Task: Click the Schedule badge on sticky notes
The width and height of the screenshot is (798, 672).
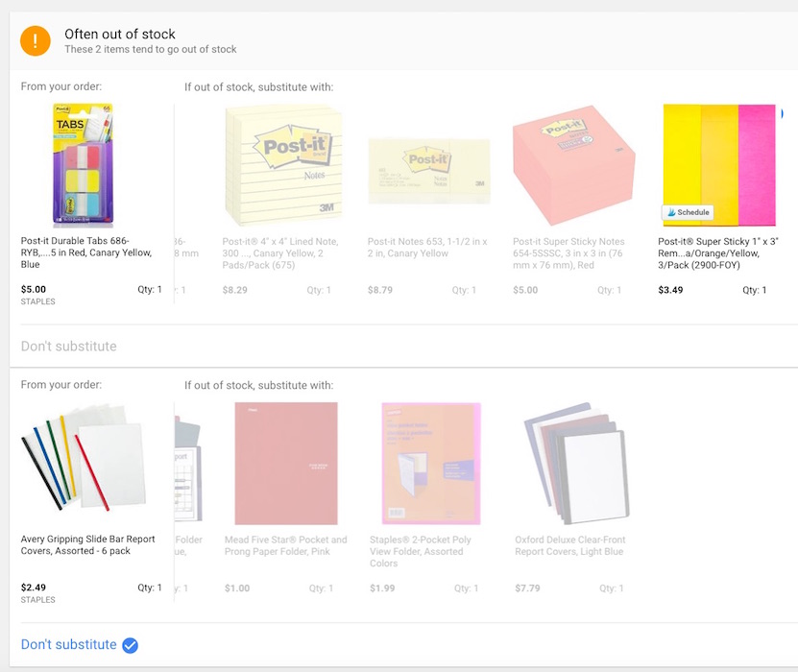Action: (689, 212)
